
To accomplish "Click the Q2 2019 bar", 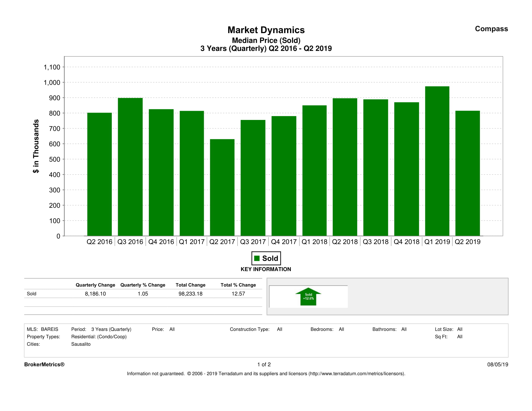I will point(467,173).
